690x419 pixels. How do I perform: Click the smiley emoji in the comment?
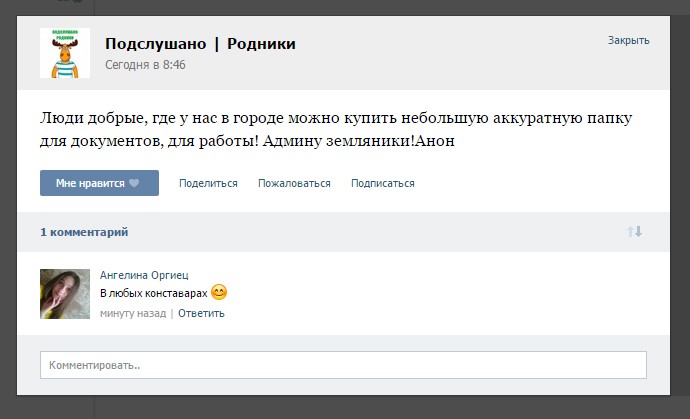click(x=219, y=293)
